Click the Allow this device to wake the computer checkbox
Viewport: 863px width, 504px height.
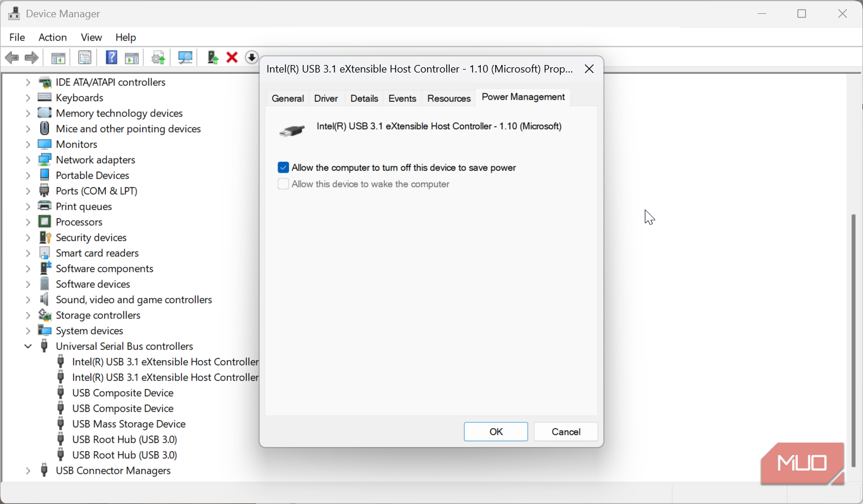pos(283,184)
